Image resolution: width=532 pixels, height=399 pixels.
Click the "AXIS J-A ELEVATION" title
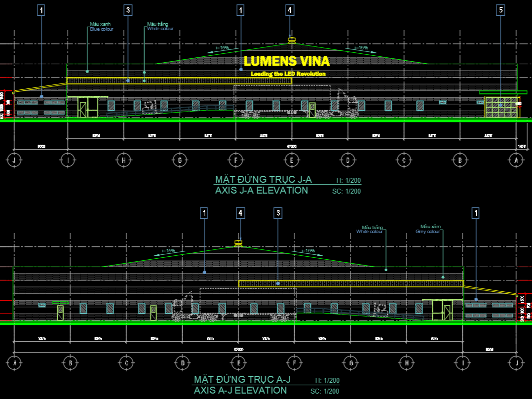point(262,190)
